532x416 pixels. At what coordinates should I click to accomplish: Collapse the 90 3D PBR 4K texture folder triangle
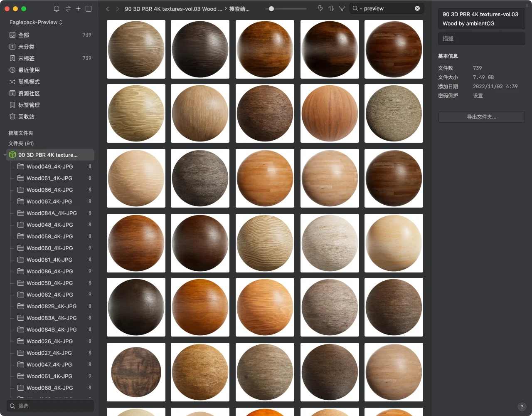point(5,155)
